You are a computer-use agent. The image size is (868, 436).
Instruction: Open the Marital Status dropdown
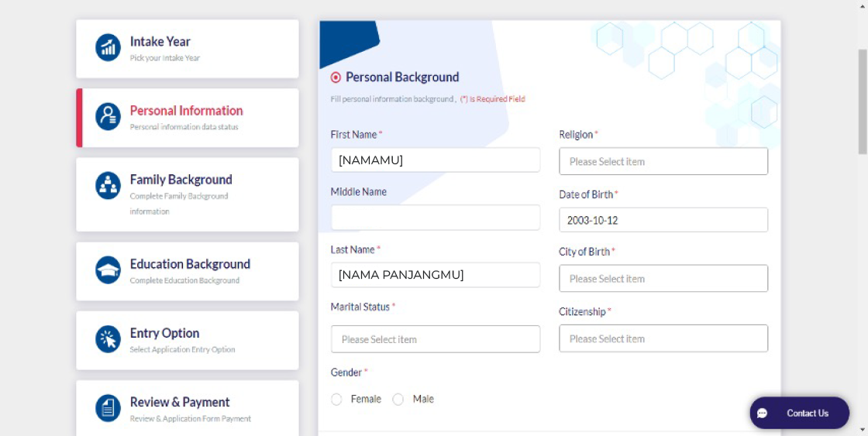[x=435, y=339]
